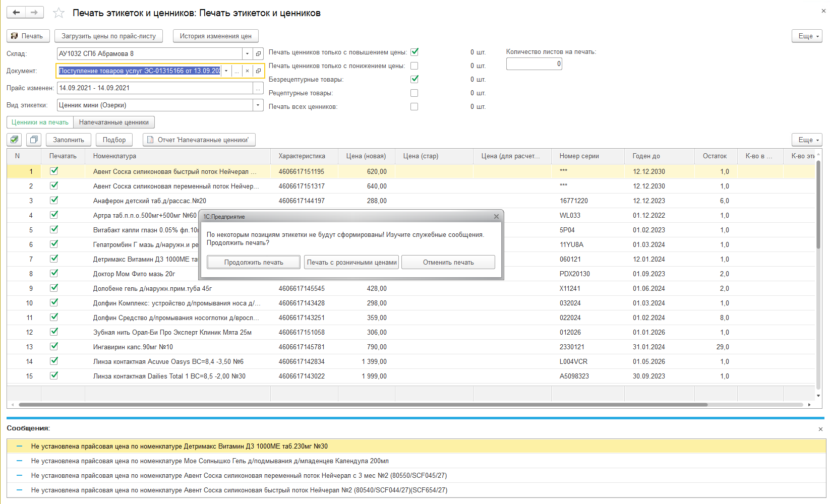Click the forward navigation arrow
This screenshot has height=504, width=830.
34,13
